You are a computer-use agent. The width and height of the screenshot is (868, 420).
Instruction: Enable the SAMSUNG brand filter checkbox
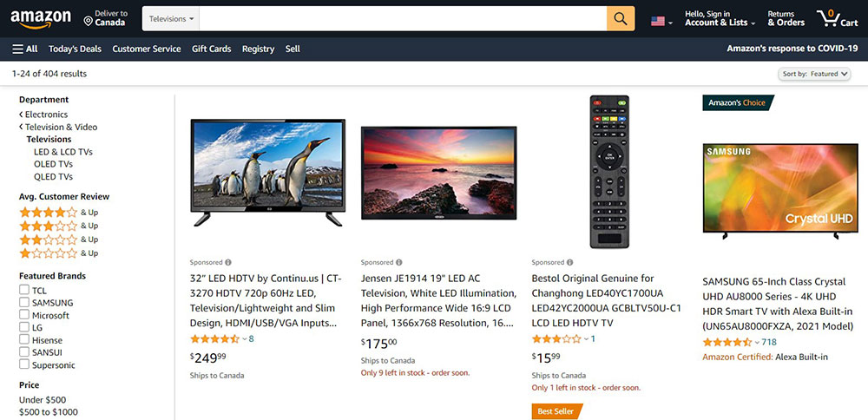pyautogui.click(x=23, y=302)
